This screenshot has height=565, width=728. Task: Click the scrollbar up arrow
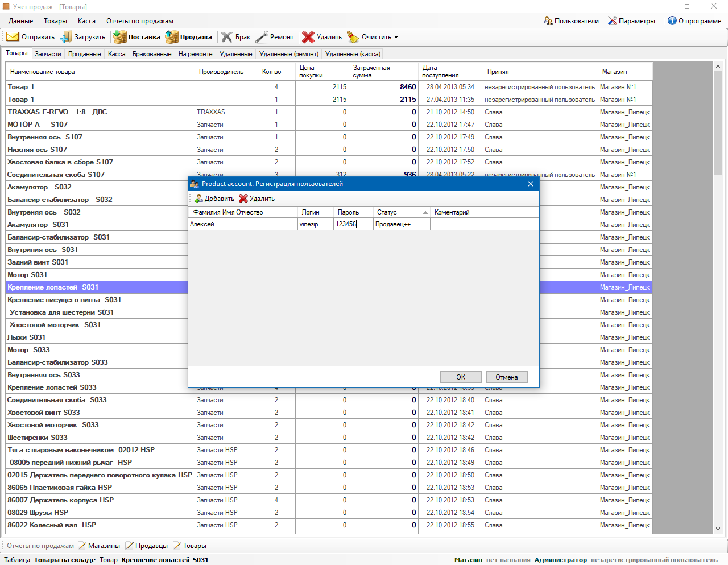(x=718, y=67)
